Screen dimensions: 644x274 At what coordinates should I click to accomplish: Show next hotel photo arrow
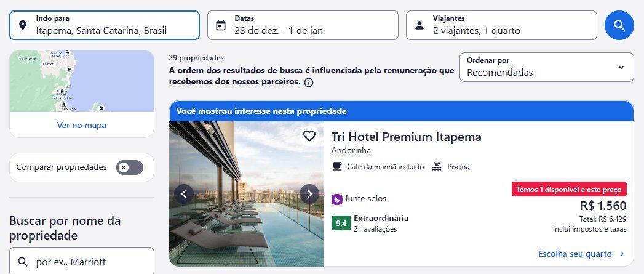click(309, 194)
